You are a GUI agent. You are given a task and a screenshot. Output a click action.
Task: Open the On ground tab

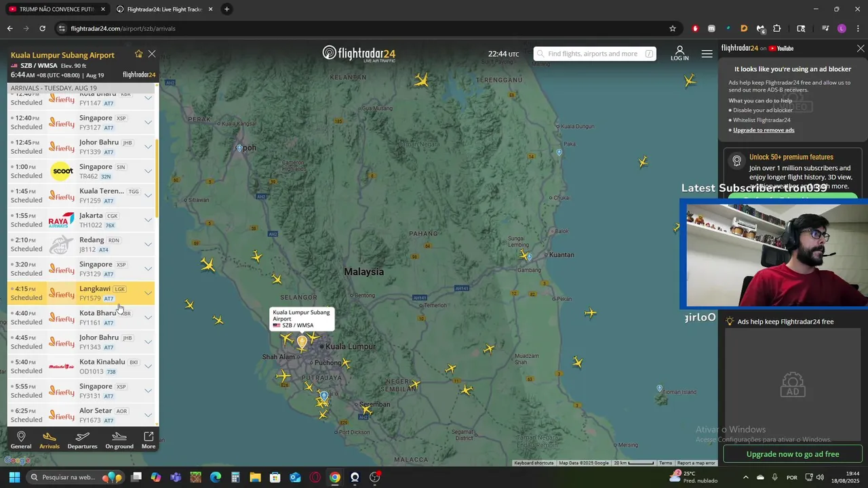119,440
